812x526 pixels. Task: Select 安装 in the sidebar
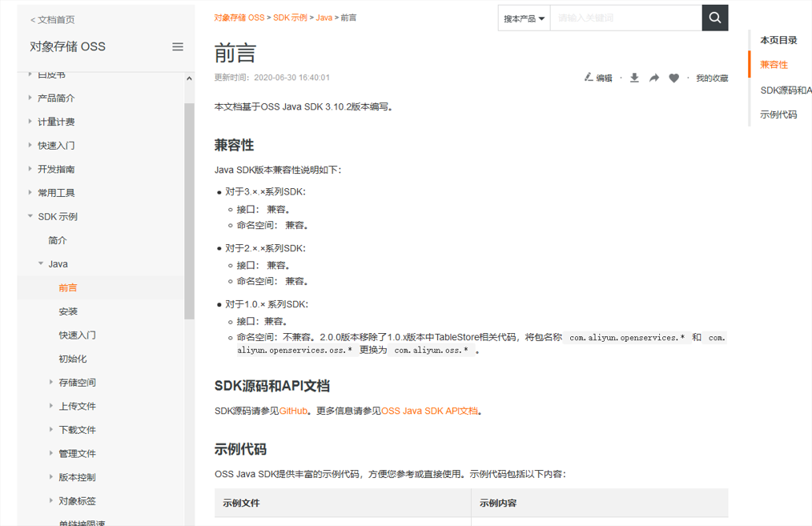pyautogui.click(x=68, y=311)
